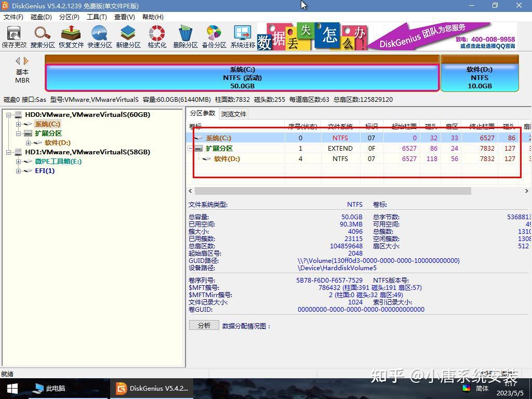The height and width of the screenshot is (399, 532).
Task: Click the EXTEND file system cell
Action: tap(340, 148)
